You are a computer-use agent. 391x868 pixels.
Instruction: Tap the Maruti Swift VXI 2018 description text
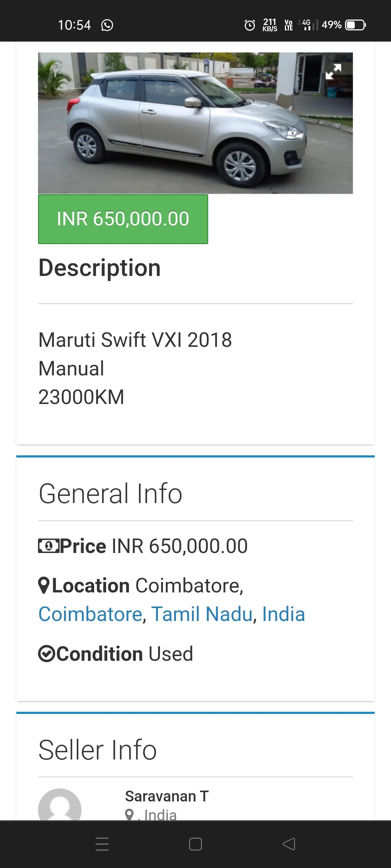click(x=135, y=340)
